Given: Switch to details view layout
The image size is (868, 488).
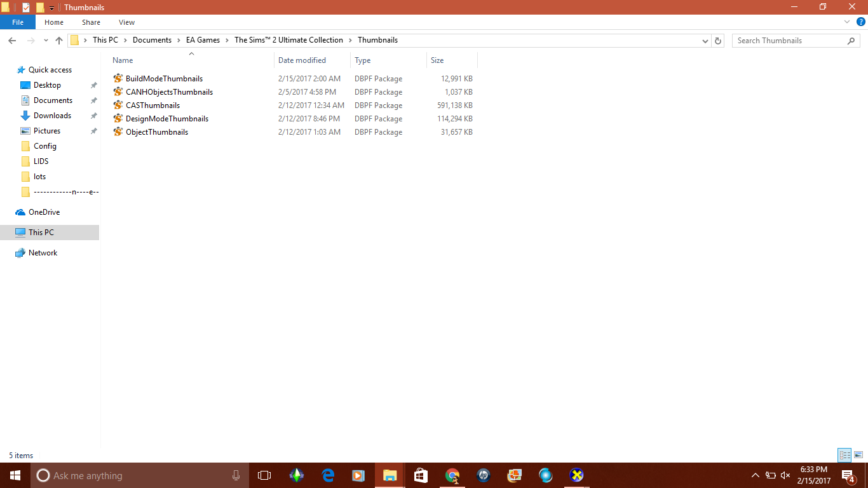Looking at the screenshot, I should point(844,455).
